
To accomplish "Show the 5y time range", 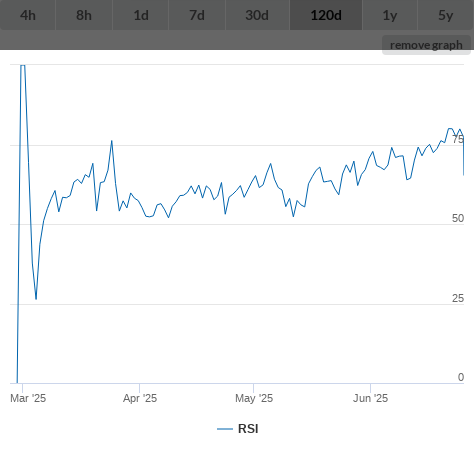I will (446, 15).
